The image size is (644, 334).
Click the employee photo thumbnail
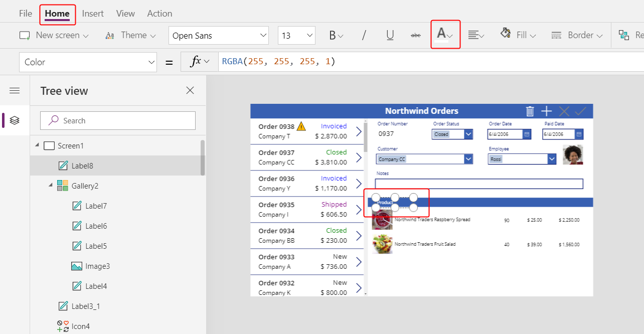click(x=573, y=154)
